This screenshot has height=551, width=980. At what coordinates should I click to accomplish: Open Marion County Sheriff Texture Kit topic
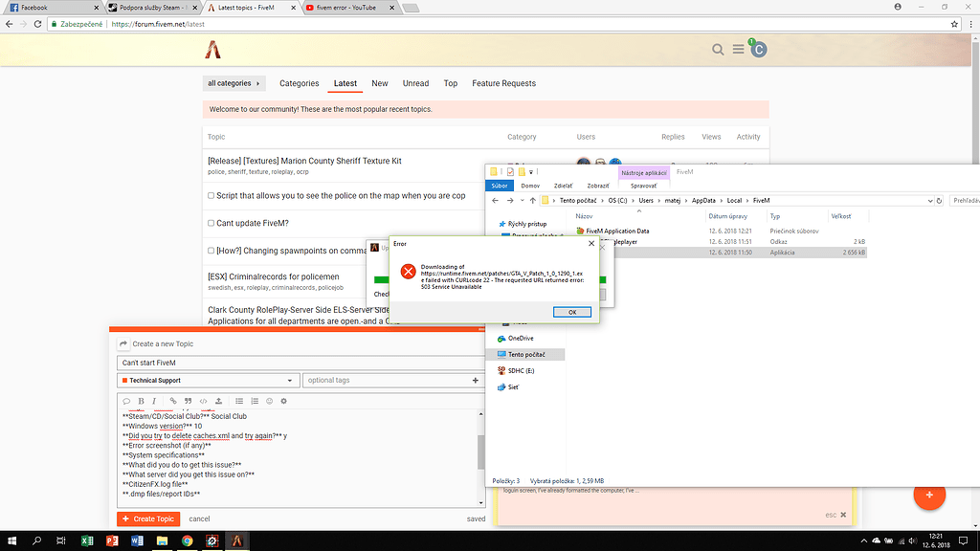pos(304,161)
